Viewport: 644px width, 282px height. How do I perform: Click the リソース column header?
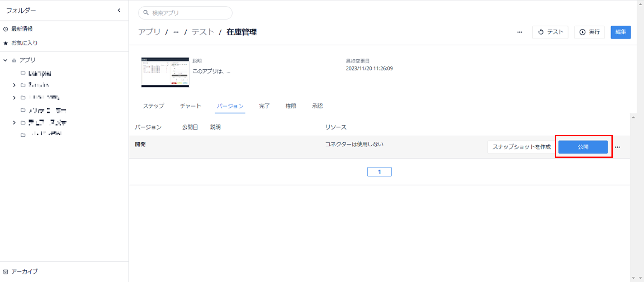[x=336, y=127]
